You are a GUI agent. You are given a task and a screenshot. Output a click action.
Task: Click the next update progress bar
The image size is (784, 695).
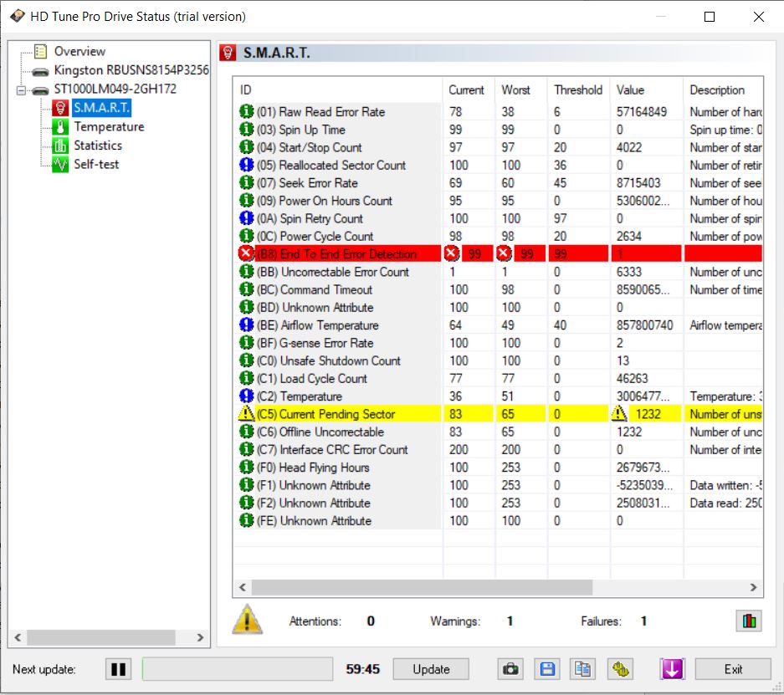pos(238,669)
